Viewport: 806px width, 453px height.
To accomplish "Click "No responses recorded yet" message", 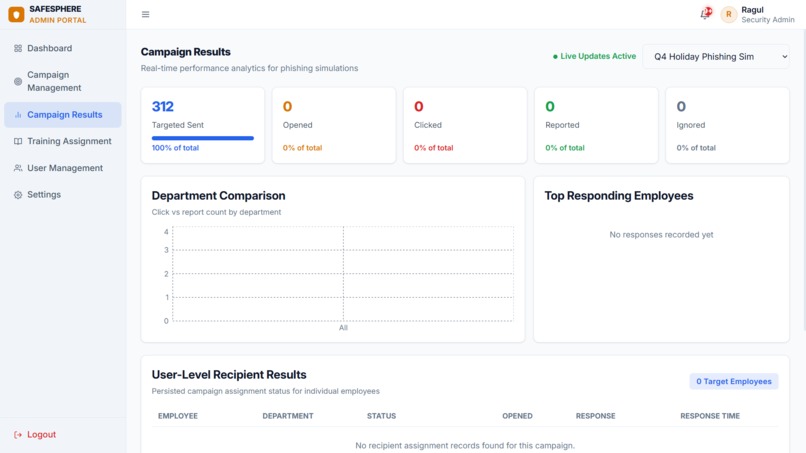I will (661, 234).
